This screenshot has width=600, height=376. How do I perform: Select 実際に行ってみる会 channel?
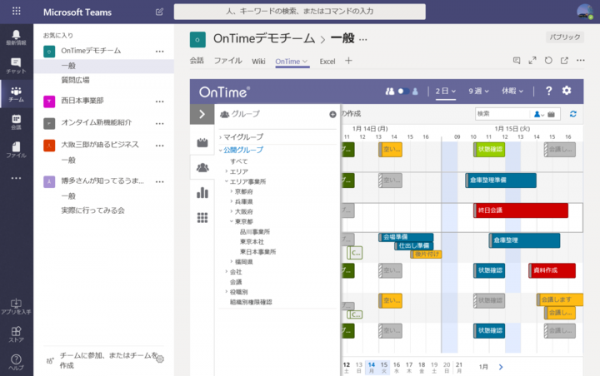click(x=93, y=210)
